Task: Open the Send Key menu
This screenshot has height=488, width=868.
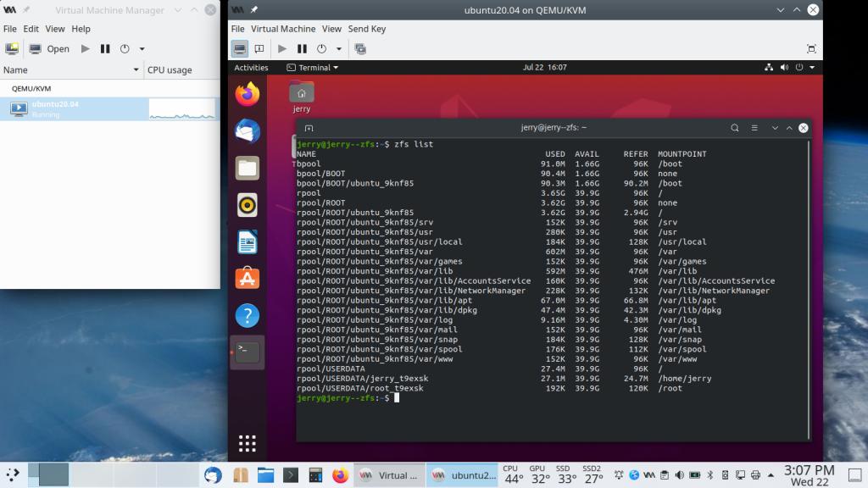Action: coord(366,29)
